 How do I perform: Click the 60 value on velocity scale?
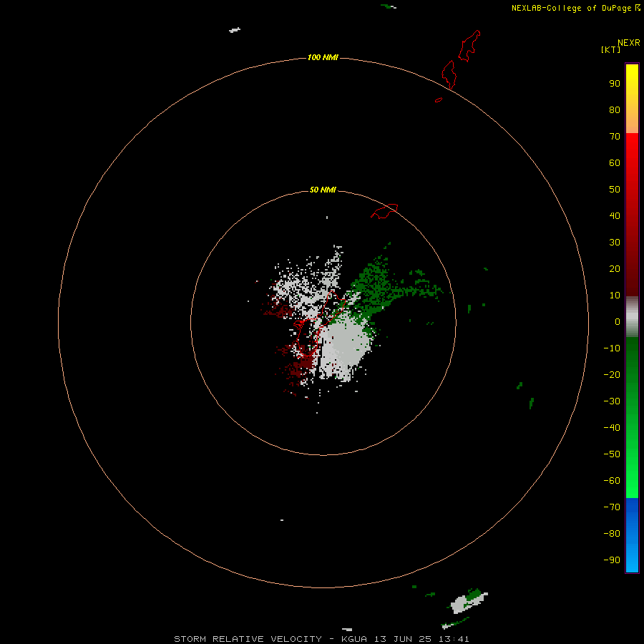615,163
